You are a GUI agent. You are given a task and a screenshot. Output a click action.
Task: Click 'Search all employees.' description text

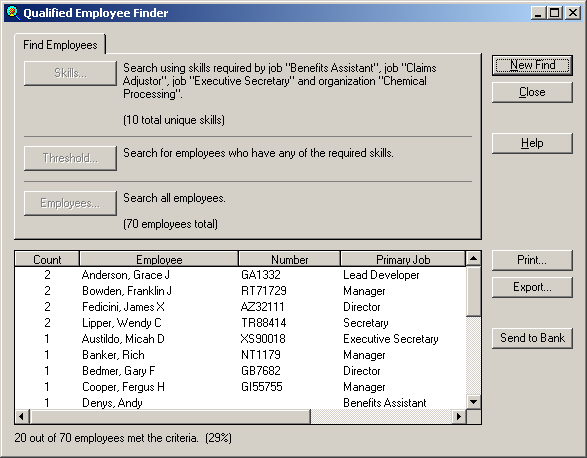[174, 198]
